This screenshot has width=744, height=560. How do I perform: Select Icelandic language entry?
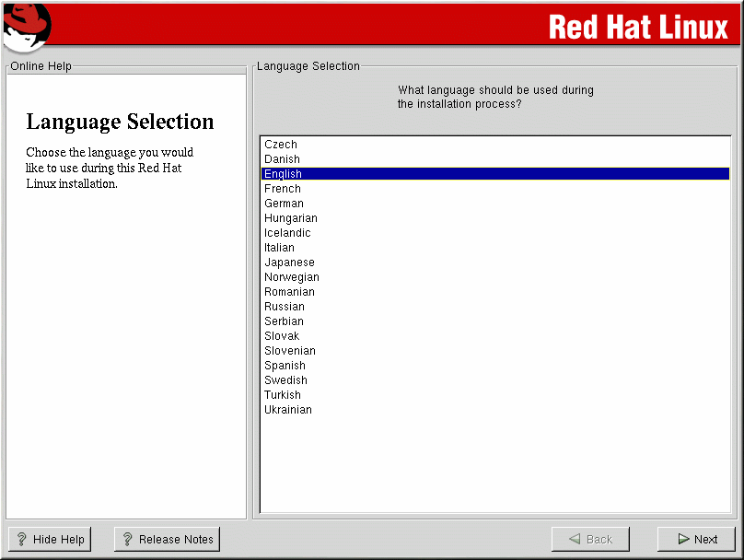287,233
